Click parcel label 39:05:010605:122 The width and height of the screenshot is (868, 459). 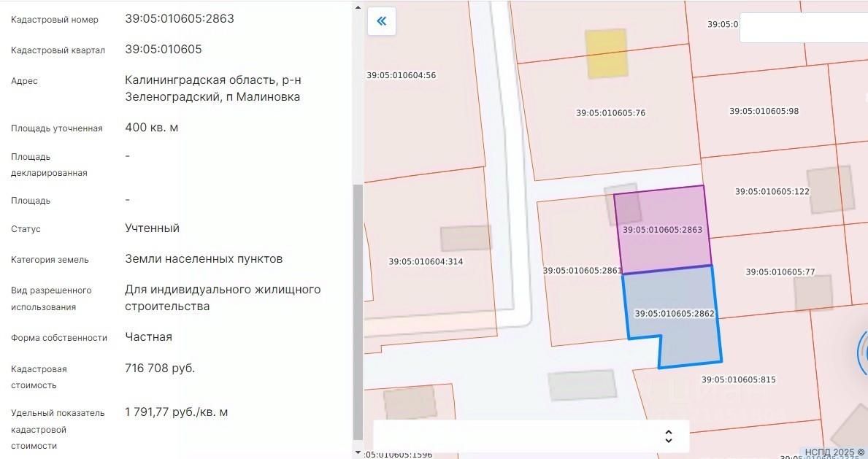[772, 192]
